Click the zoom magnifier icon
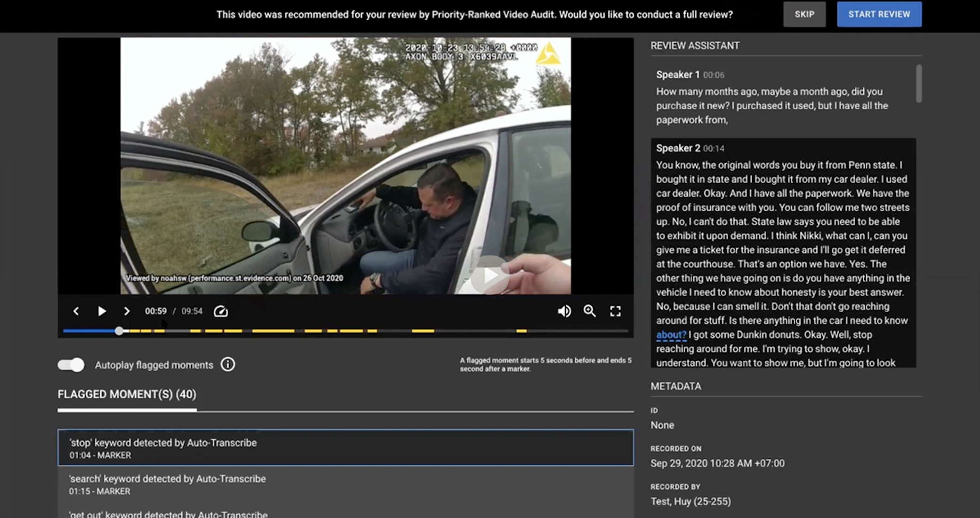The width and height of the screenshot is (980, 518). click(589, 311)
